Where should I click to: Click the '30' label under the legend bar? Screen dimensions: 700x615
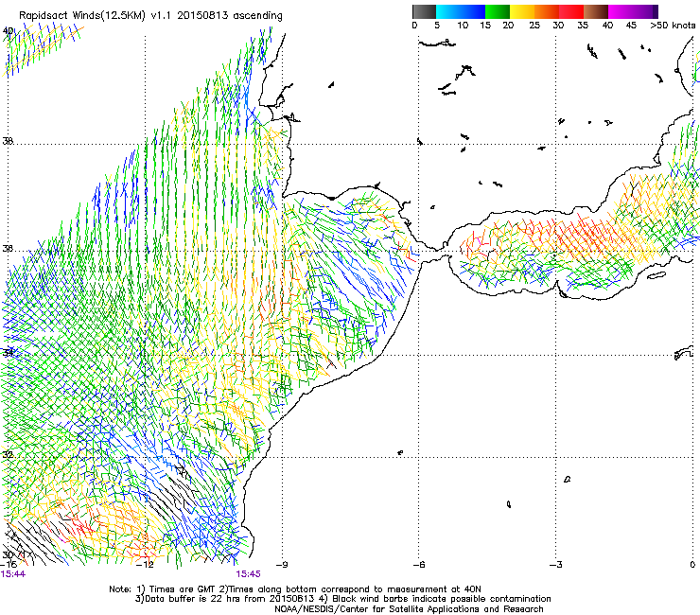558,26
